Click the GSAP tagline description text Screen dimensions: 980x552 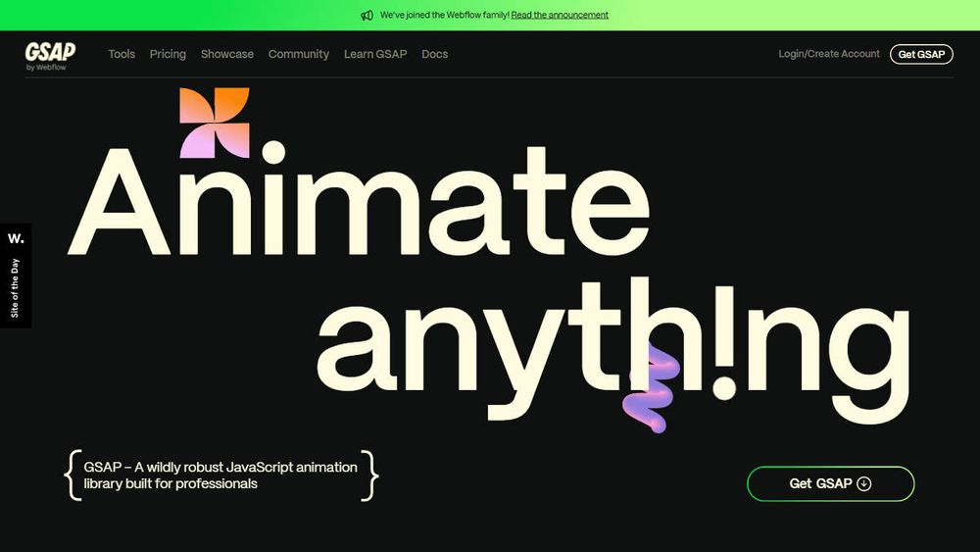pyautogui.click(x=220, y=476)
